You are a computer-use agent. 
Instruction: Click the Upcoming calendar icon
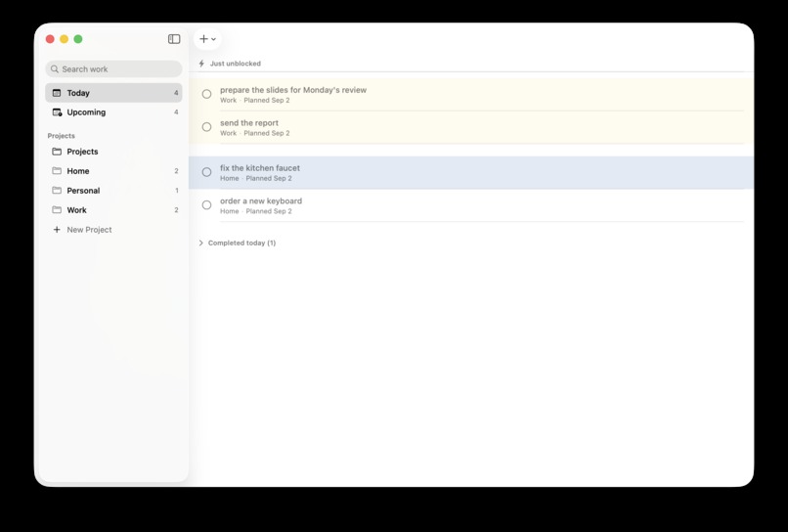pos(58,112)
